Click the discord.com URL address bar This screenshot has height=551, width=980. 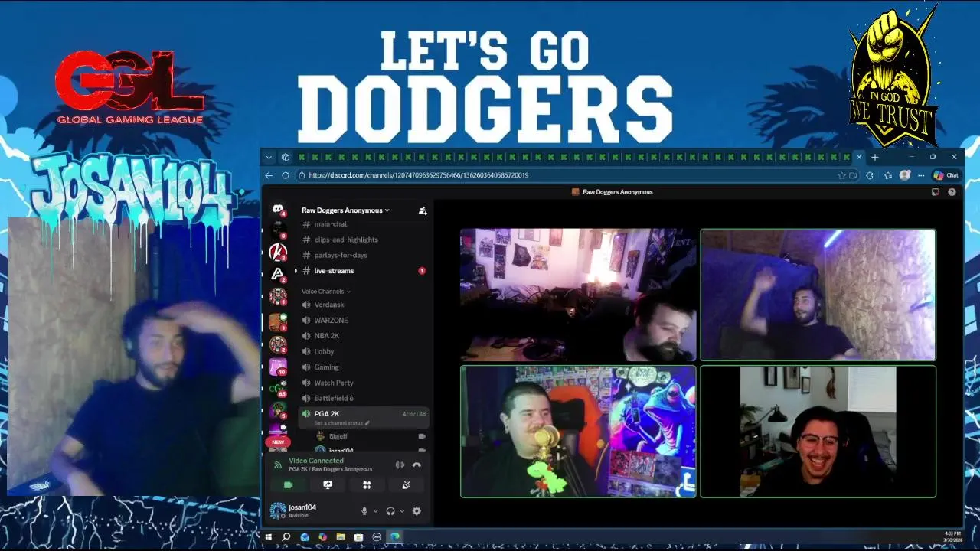[x=567, y=175]
